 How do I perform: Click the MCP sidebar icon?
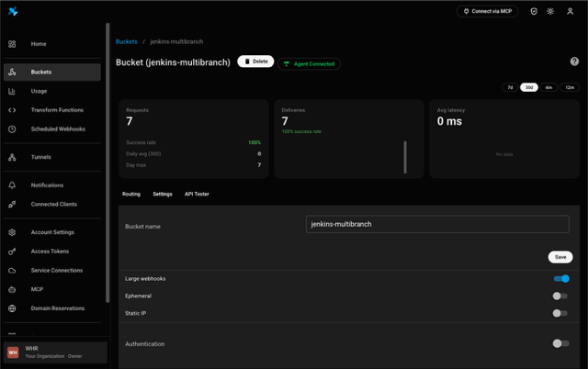tap(12, 289)
